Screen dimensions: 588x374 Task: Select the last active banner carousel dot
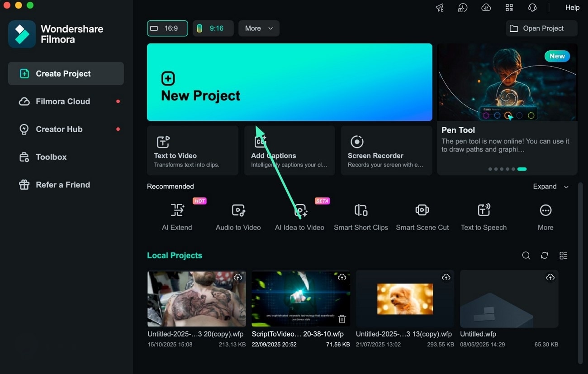[x=522, y=169]
